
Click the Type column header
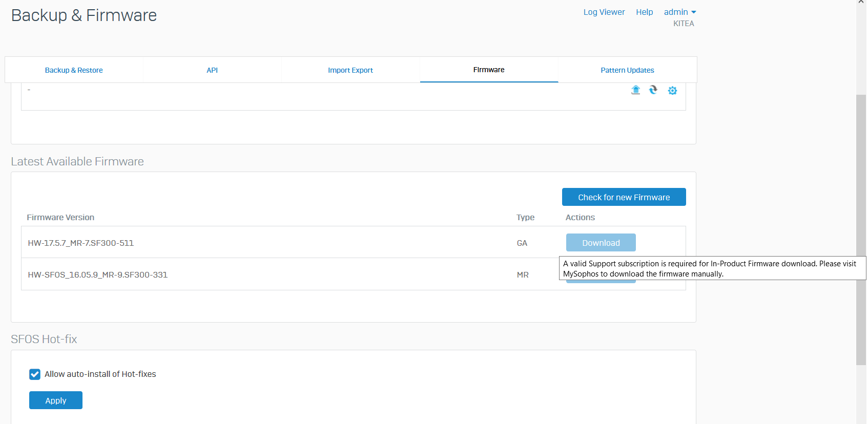tap(525, 218)
